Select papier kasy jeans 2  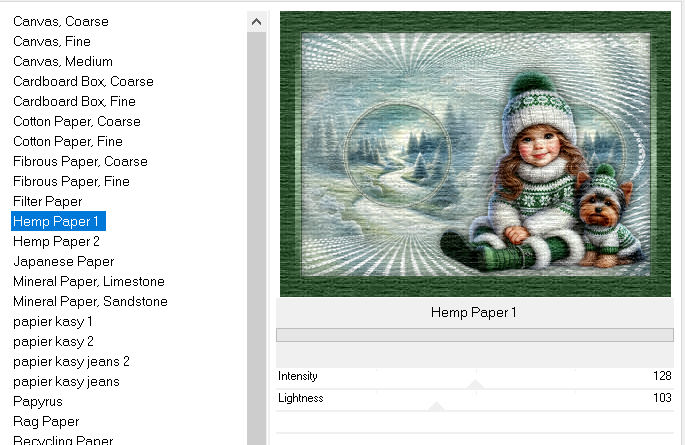coord(71,362)
